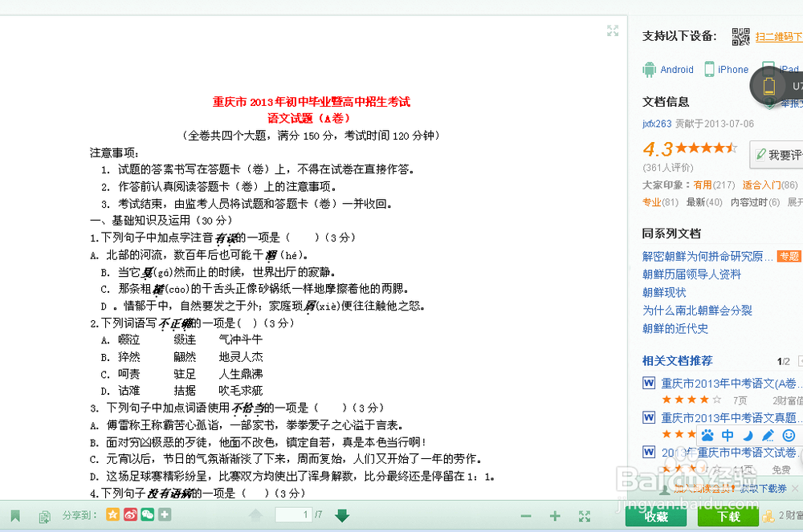Viewport: 803px width, 532px height.
Task: Rate the document by clicking the fifth star
Action: [732, 148]
